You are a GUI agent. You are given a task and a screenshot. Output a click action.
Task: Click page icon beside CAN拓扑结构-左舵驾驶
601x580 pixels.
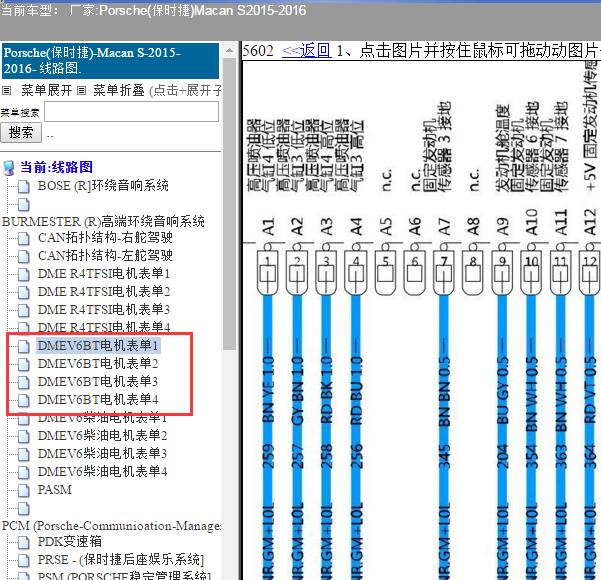click(24, 256)
